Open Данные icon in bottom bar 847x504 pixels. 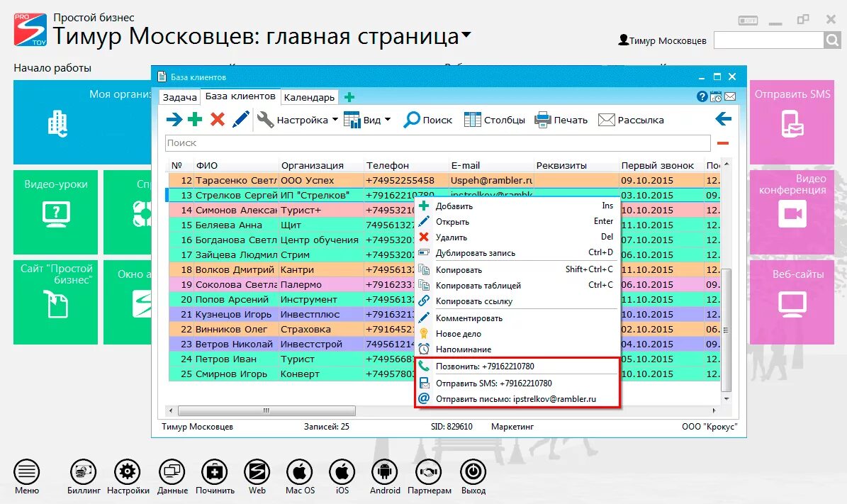pyautogui.click(x=172, y=472)
